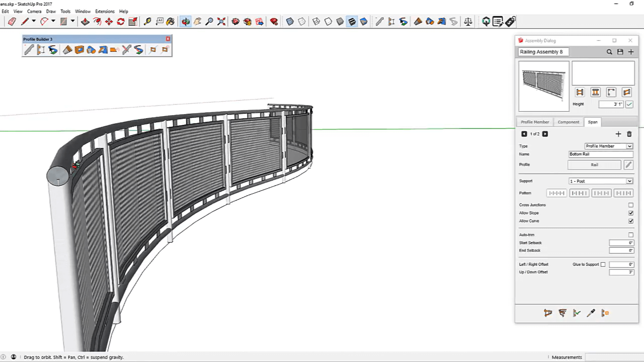
Task: Choose the Pan hand tool
Action: pyautogui.click(x=197, y=22)
